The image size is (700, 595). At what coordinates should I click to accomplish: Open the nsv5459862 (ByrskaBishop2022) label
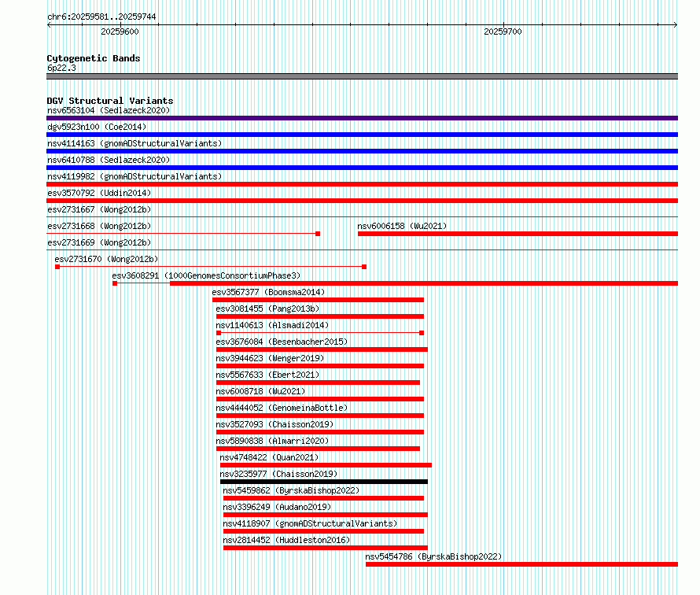tap(291, 490)
